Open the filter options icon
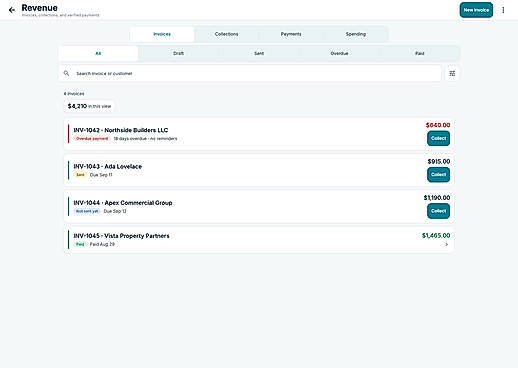 [452, 73]
